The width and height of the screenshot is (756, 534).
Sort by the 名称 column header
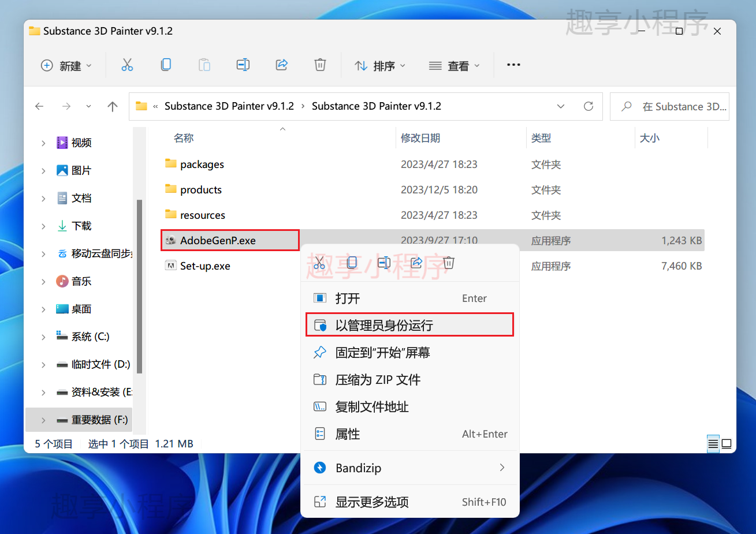(184, 138)
